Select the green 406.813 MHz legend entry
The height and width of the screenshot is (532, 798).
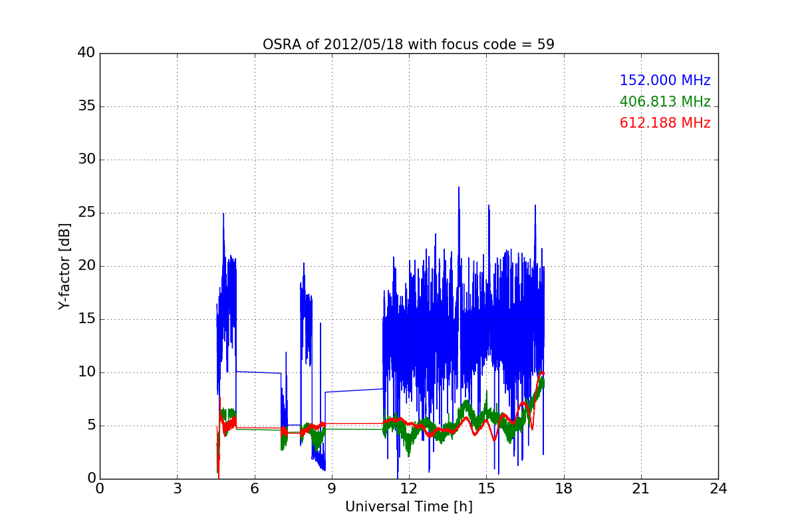(x=665, y=102)
